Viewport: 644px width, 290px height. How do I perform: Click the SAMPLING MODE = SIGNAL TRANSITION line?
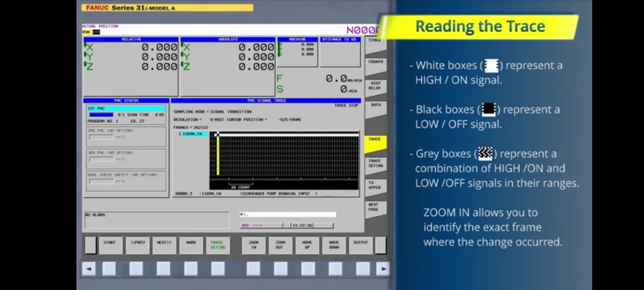(213, 111)
